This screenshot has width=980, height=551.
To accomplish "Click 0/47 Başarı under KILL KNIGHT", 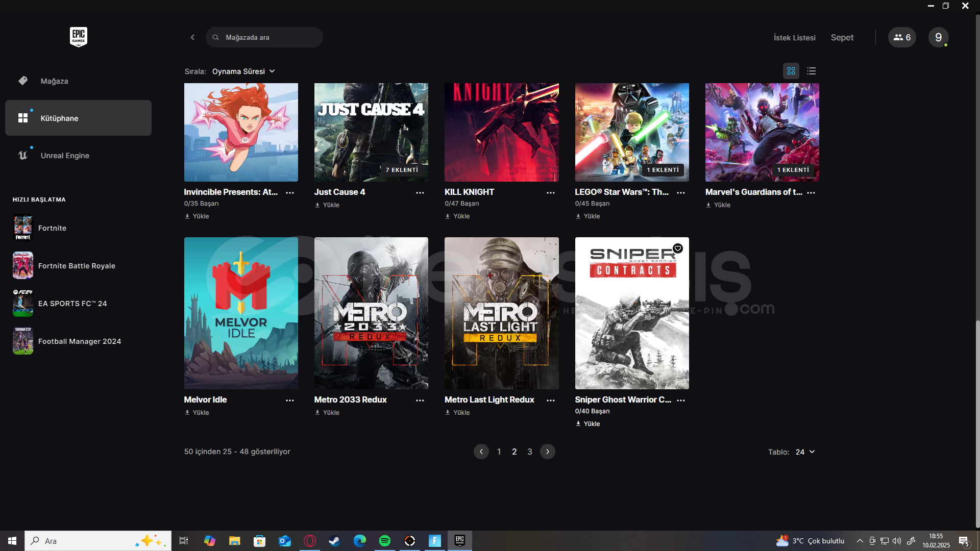I will click(x=462, y=204).
